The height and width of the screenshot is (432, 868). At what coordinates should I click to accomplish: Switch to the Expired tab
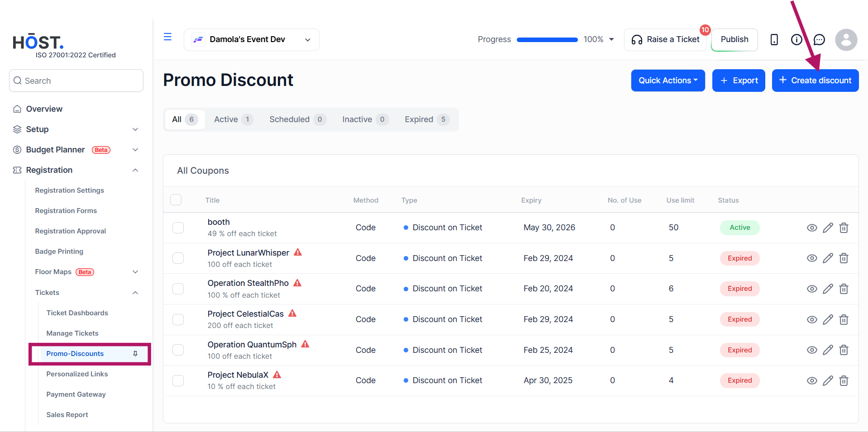pos(426,119)
